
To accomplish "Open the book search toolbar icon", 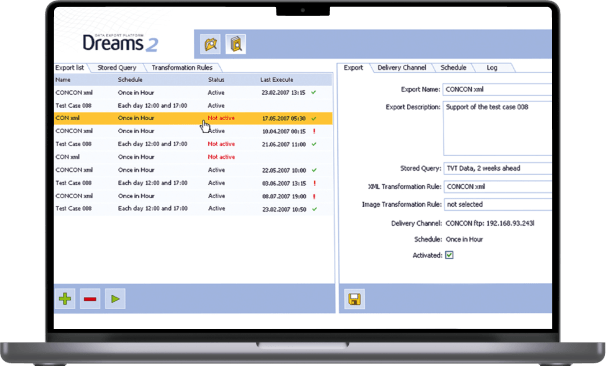I will tap(235, 44).
